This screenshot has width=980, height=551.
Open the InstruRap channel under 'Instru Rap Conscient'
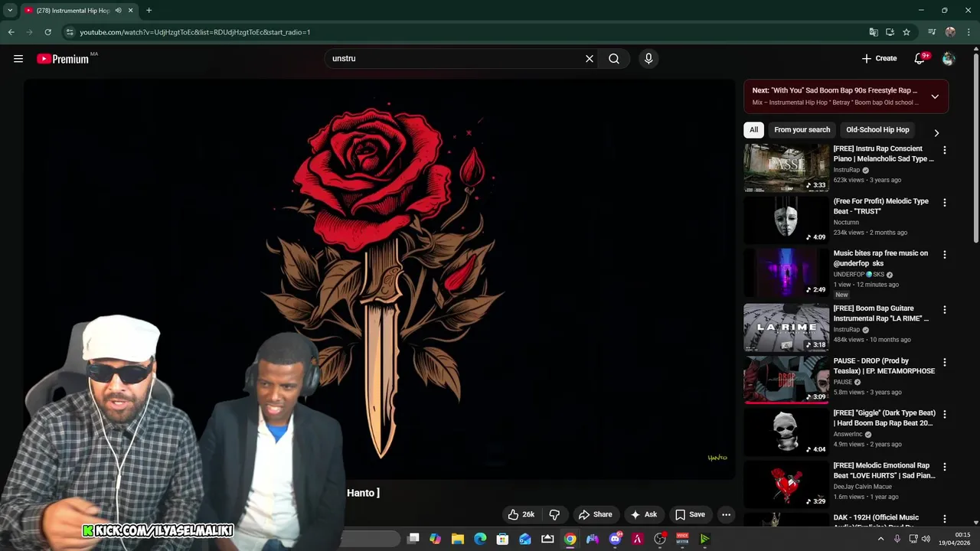(x=847, y=170)
